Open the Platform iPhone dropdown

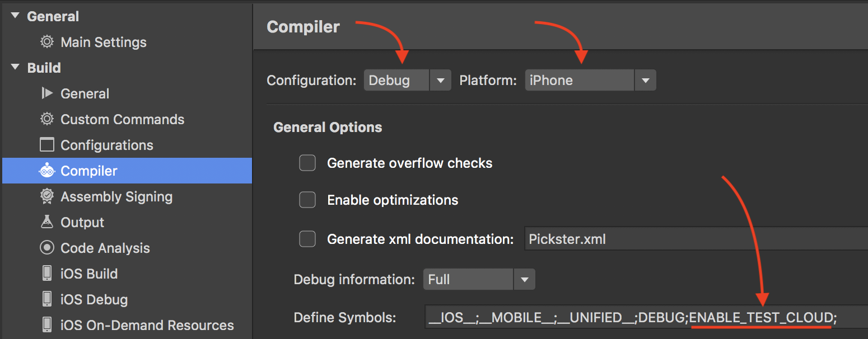pos(590,80)
